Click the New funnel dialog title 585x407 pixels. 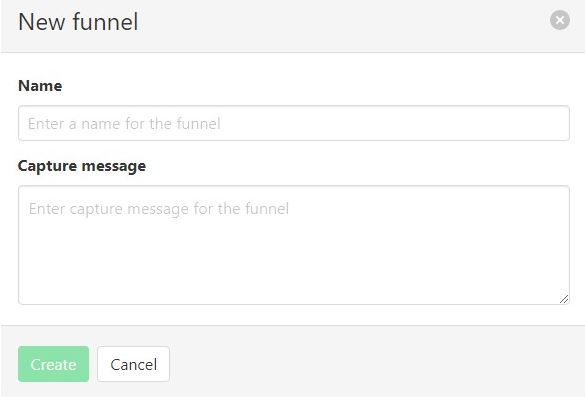[78, 22]
